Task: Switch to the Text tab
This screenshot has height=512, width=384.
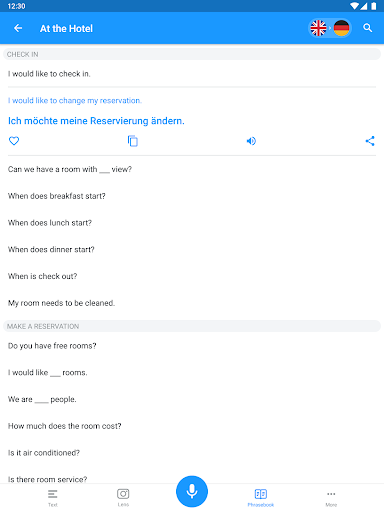Action: 53,497
